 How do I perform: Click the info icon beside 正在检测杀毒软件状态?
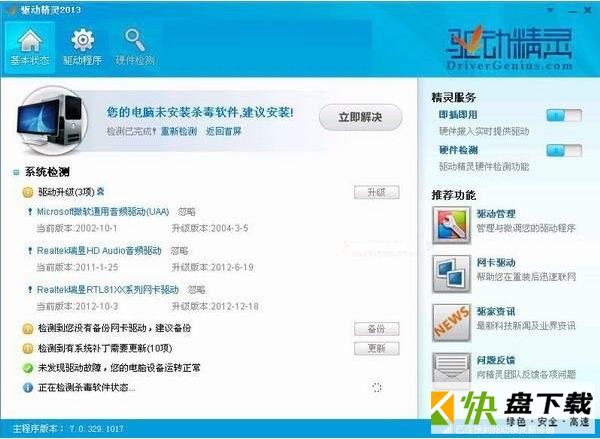(28, 388)
